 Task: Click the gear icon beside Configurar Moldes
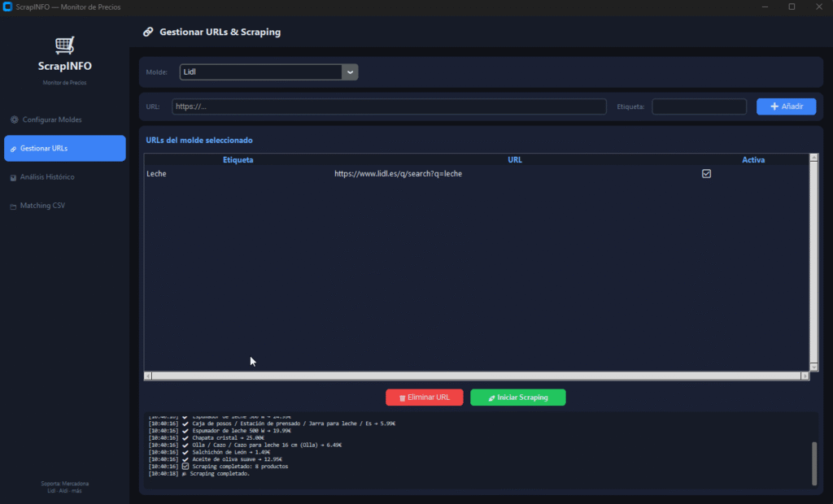pyautogui.click(x=14, y=119)
